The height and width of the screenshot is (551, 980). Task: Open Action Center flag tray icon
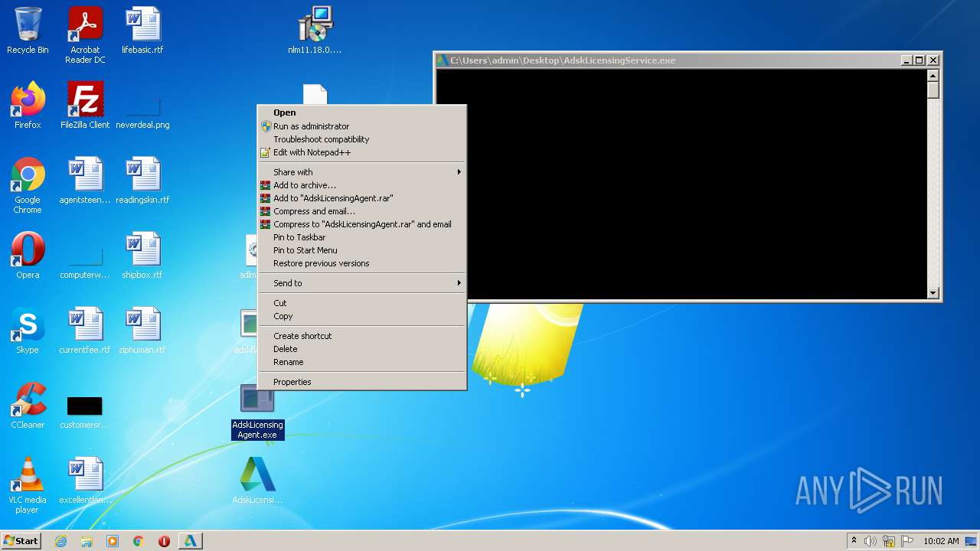click(907, 541)
